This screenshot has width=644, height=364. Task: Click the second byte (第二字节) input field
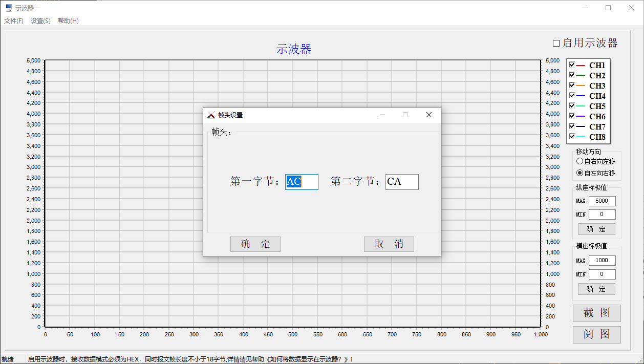402,182
